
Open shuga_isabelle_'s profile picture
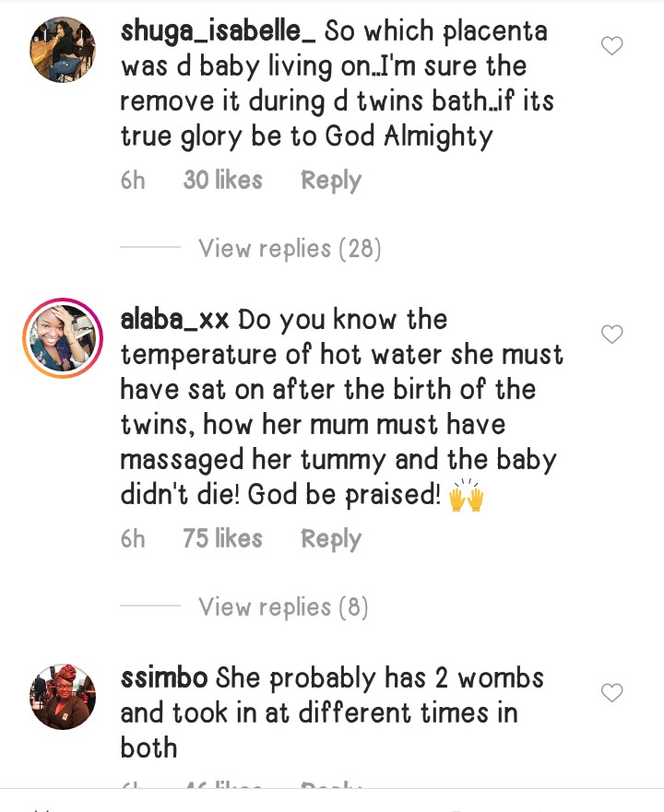tap(63, 48)
